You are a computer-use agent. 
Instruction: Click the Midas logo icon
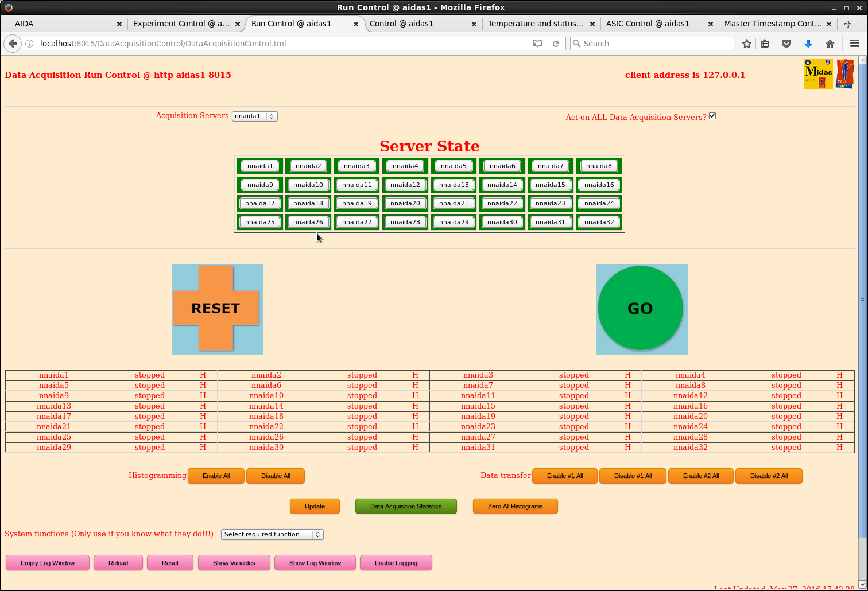tap(818, 74)
